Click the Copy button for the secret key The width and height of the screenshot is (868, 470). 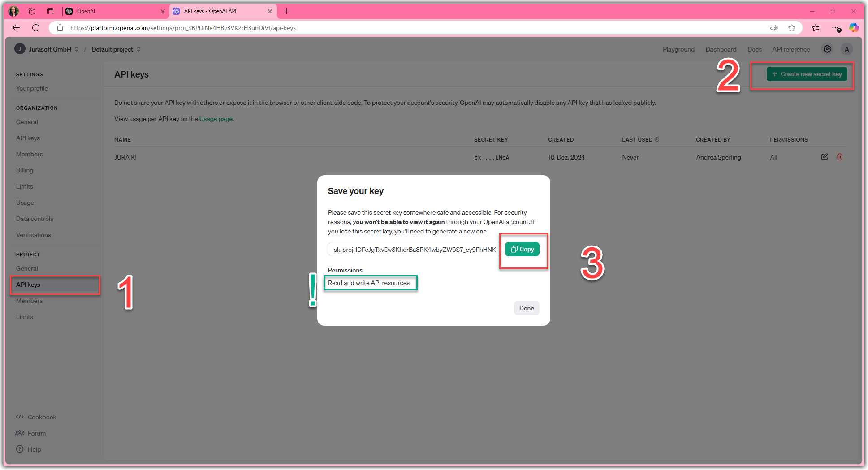522,250
